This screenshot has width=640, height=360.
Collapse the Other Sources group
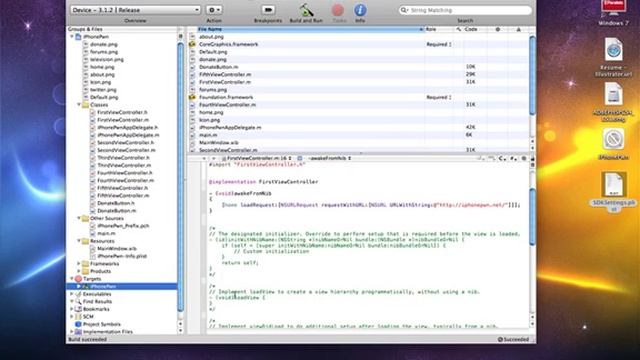[x=79, y=218]
